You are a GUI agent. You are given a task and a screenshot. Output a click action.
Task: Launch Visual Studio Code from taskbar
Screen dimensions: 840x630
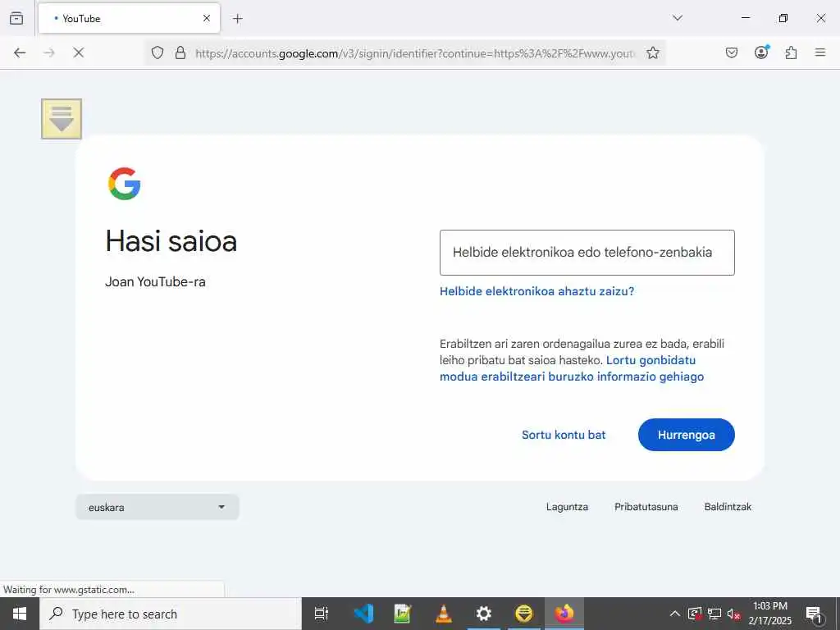pyautogui.click(x=363, y=614)
